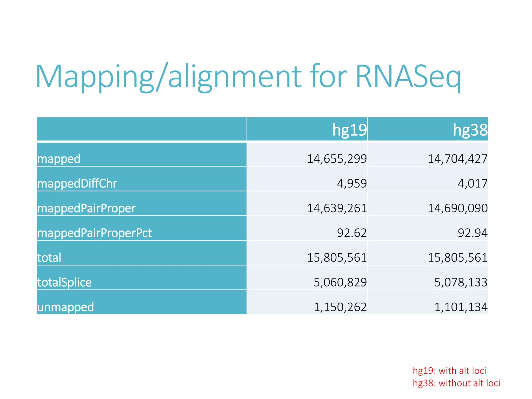
Task: Click the 'totalSplice' row label
Action: tap(64, 282)
